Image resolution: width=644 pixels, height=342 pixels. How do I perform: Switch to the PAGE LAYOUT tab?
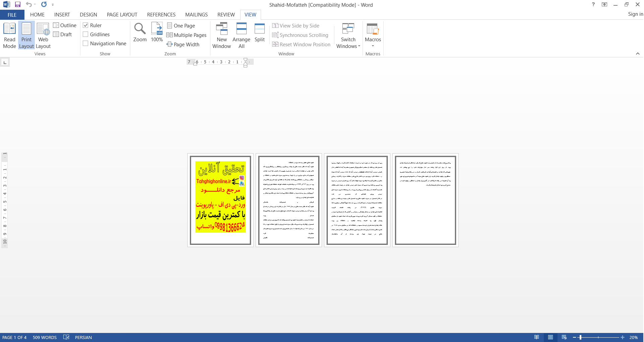click(x=122, y=15)
